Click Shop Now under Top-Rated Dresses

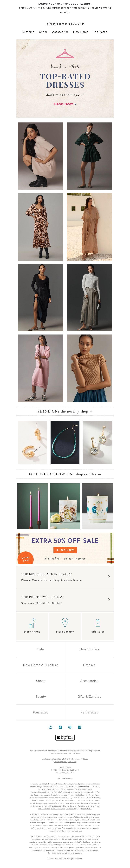pyautogui.click(x=65, y=104)
